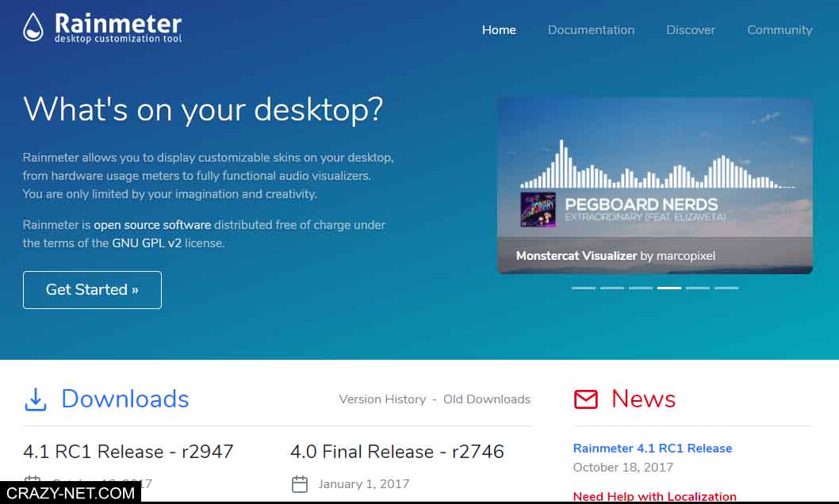
Task: Click the Monstercat Visualizer by marcopixel caption
Action: pyautogui.click(x=615, y=256)
